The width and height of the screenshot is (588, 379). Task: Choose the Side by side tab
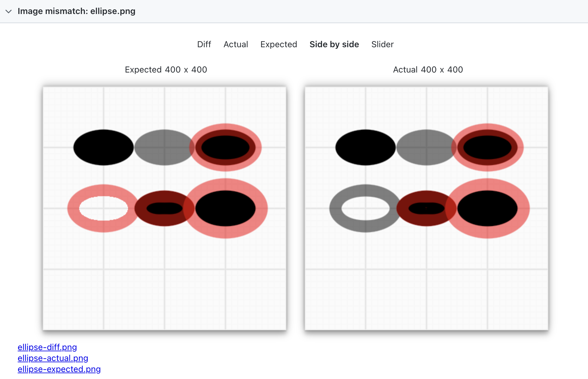point(334,44)
